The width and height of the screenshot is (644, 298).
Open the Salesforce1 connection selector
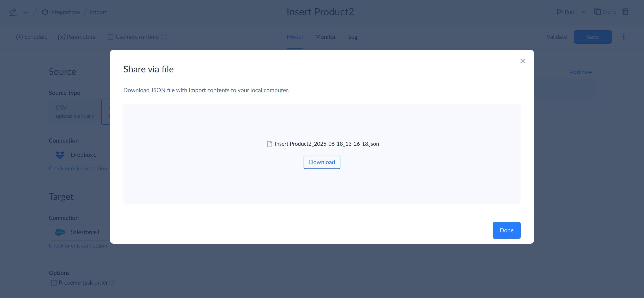click(79, 232)
